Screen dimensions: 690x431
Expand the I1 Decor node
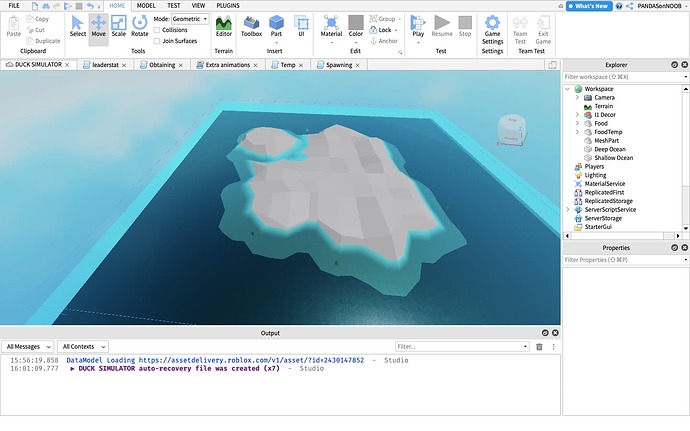[577, 114]
